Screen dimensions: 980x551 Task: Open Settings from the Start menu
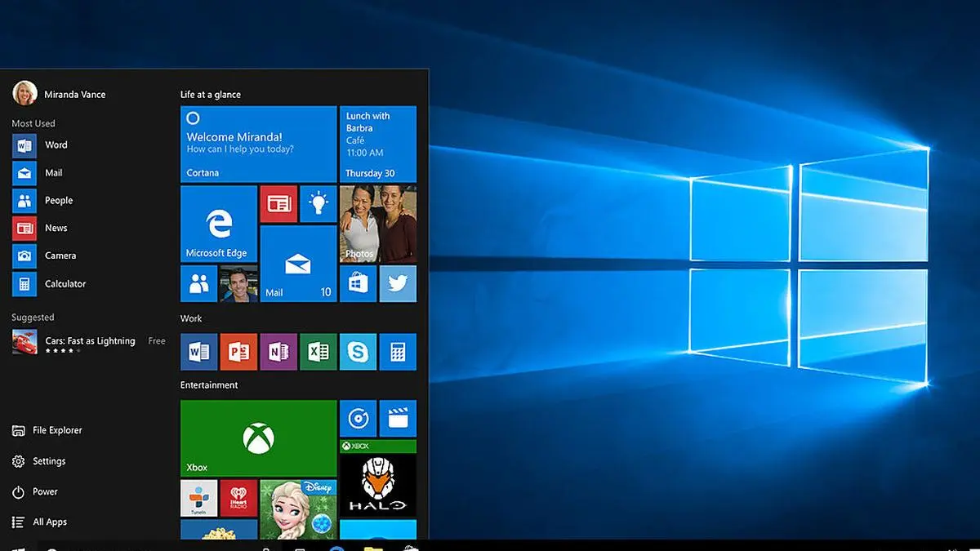point(49,461)
